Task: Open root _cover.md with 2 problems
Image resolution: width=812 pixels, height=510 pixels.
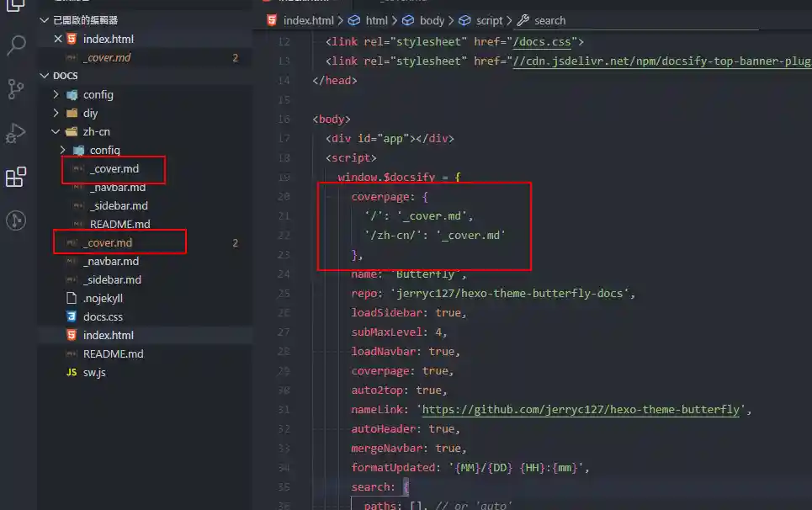Action: pos(108,243)
